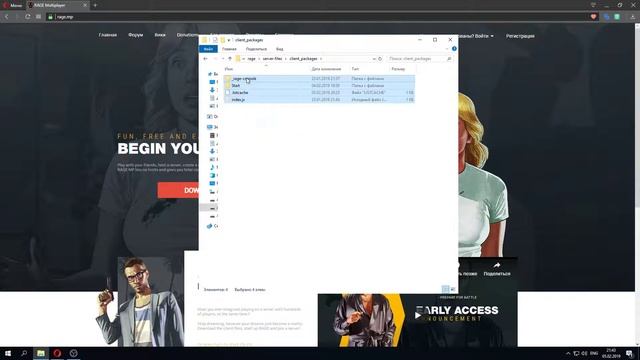Viewport: 640px width, 360px height.
Task: Go back in File Explorer navigation
Action: click(x=205, y=59)
